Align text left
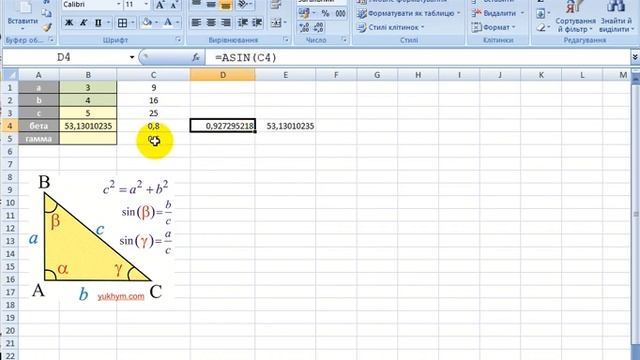640x360 pixels. (x=196, y=23)
